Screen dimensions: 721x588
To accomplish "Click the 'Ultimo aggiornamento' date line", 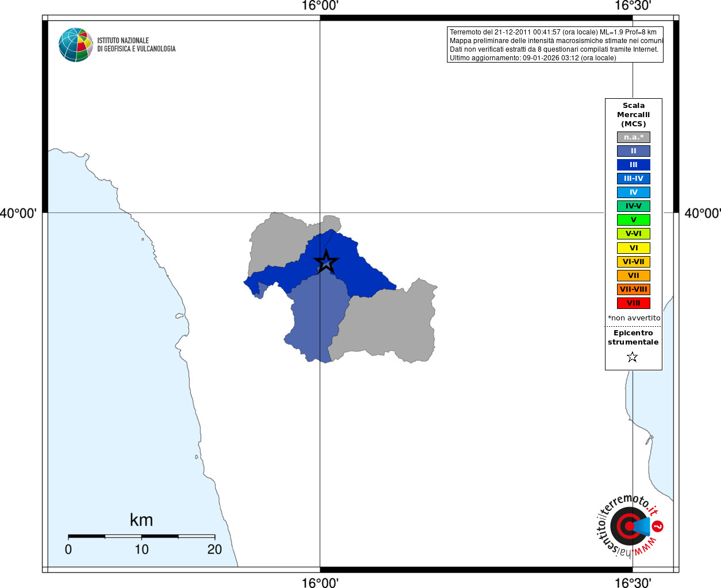I will (x=533, y=58).
